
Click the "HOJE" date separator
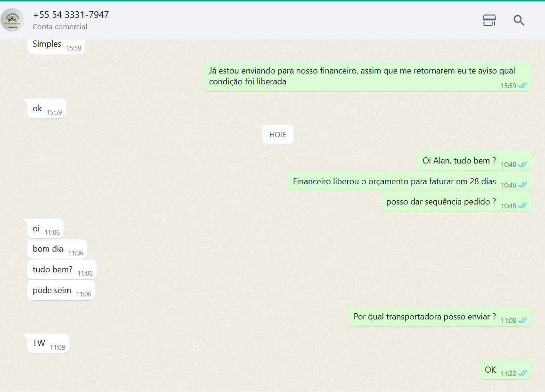pos(277,134)
